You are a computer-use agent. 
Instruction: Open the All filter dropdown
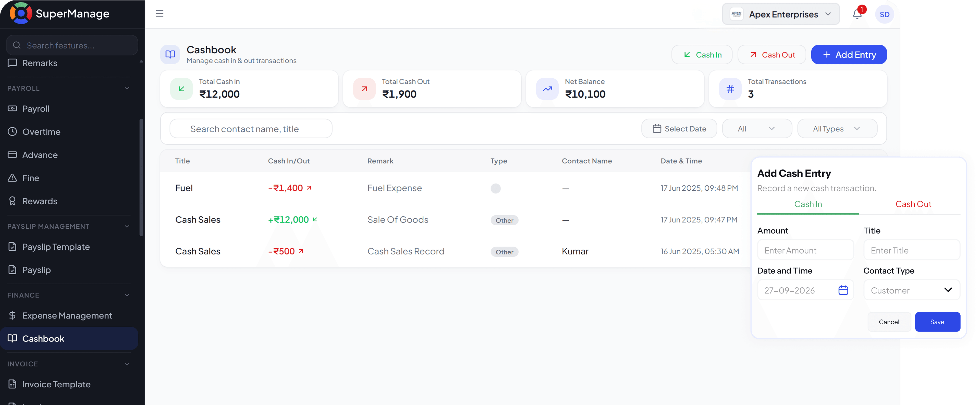757,129
